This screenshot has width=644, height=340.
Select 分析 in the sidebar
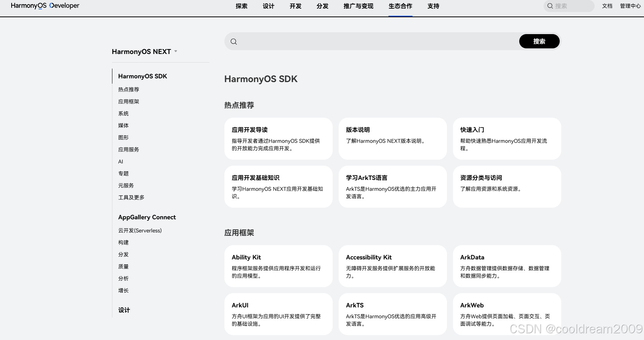123,279
